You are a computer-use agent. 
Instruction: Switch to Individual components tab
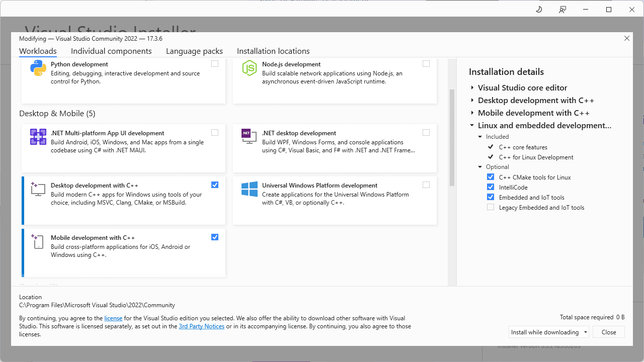pos(111,51)
